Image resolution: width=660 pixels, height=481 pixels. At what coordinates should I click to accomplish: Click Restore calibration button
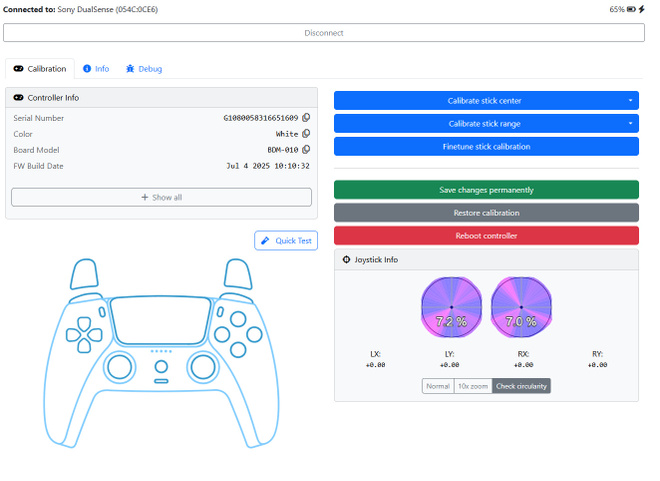487,213
